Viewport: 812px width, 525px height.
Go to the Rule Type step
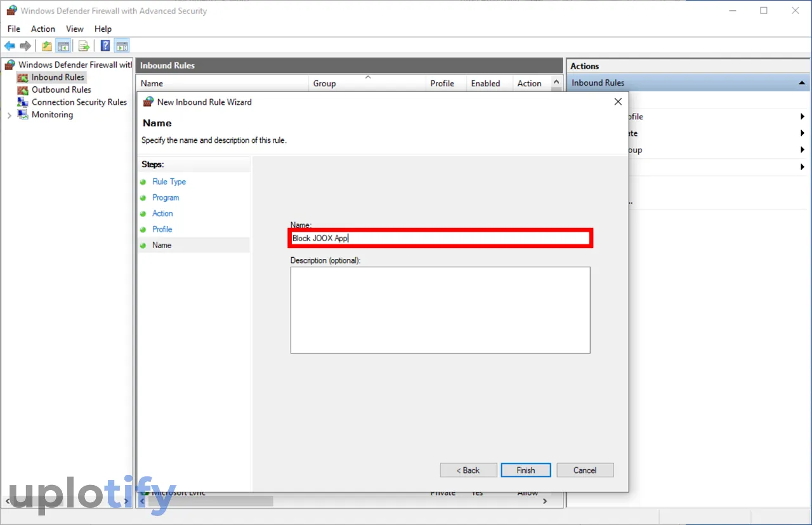tap(169, 182)
